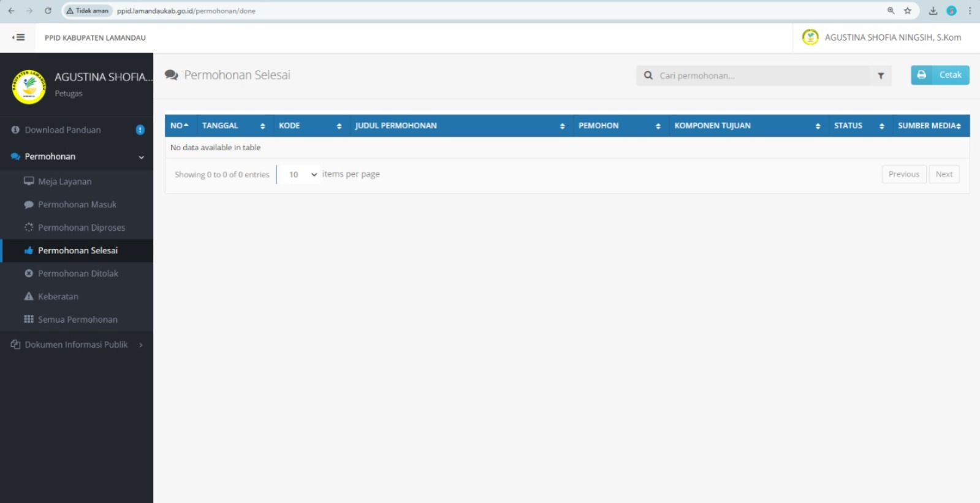Click the Cari permohonan search field

point(763,75)
